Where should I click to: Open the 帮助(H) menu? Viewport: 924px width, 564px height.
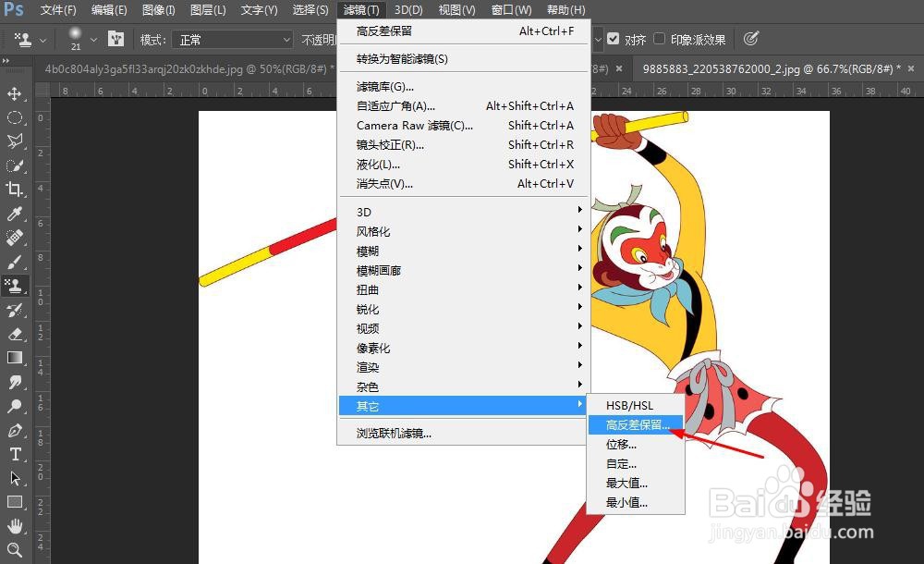(565, 10)
